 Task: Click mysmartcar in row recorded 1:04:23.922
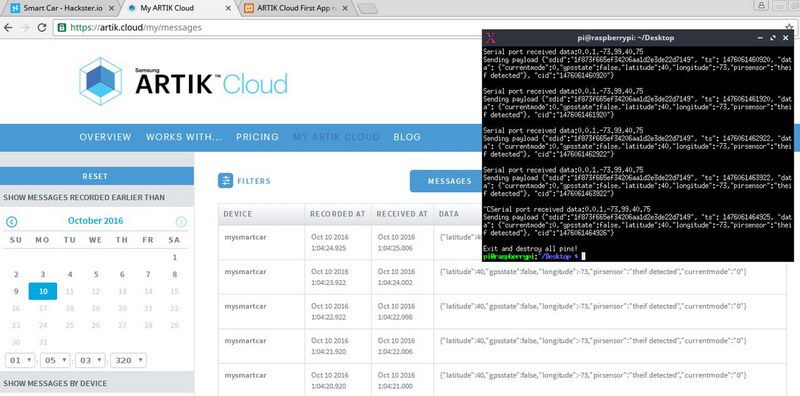click(245, 272)
